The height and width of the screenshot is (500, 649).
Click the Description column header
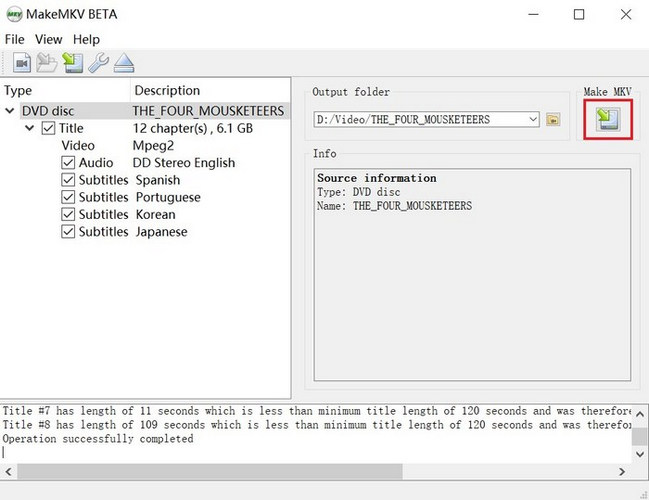pyautogui.click(x=210, y=90)
